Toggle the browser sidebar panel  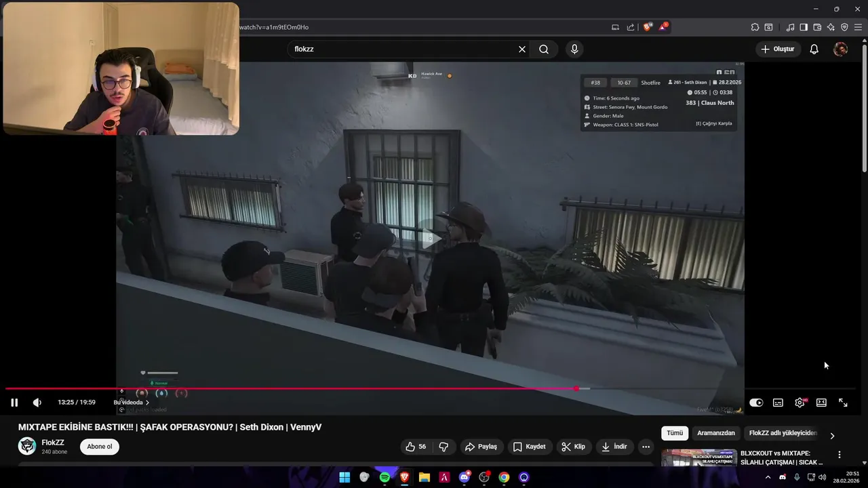804,27
